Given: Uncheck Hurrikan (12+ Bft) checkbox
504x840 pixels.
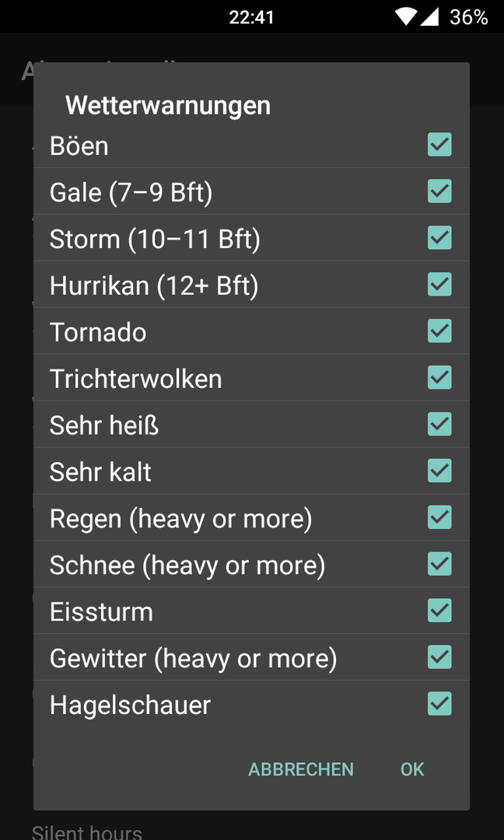Looking at the screenshot, I should click(439, 285).
